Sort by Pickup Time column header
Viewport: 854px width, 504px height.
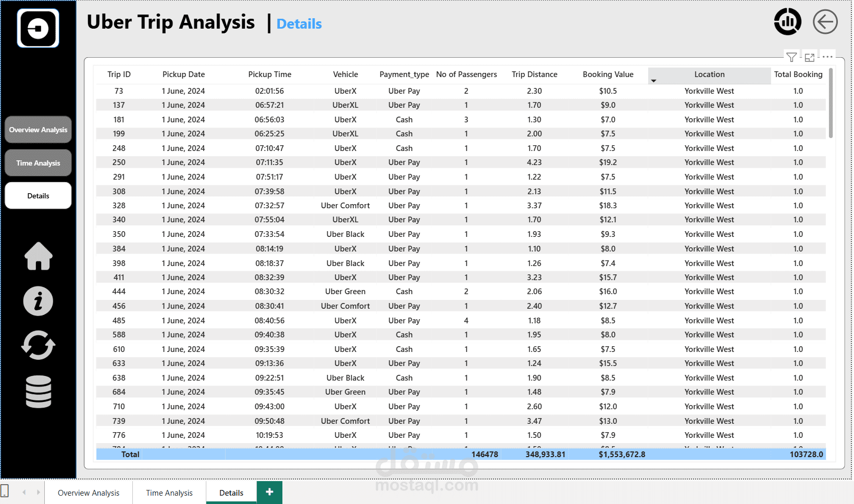point(270,74)
